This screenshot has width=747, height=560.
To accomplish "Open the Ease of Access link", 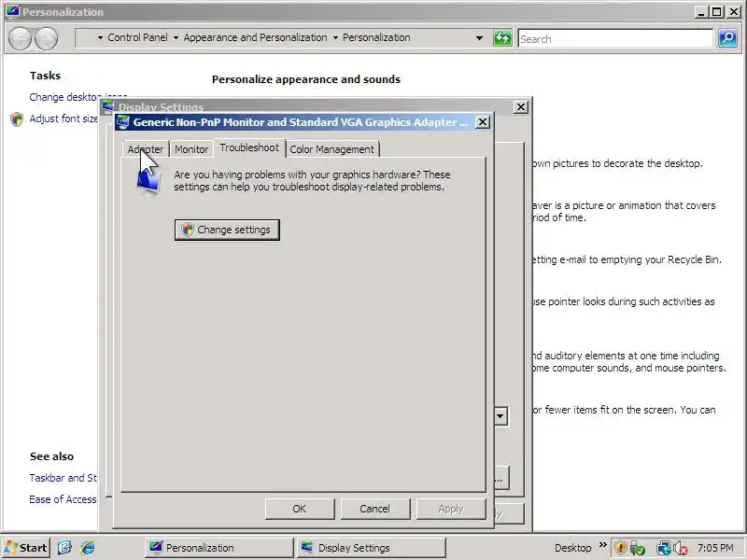I will coord(63,499).
